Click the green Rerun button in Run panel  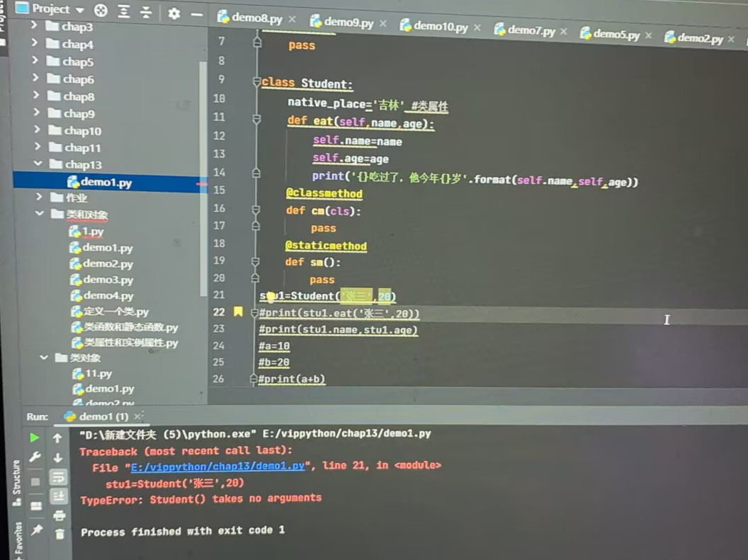(x=34, y=438)
